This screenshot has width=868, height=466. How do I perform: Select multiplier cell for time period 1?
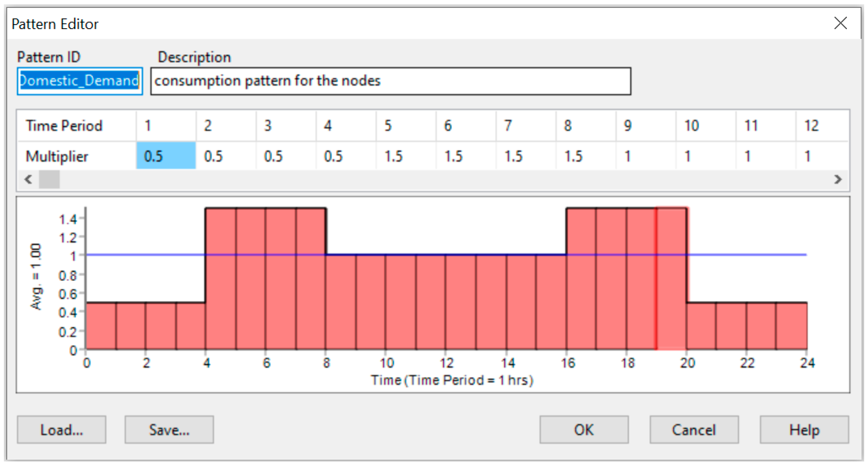[166, 156]
